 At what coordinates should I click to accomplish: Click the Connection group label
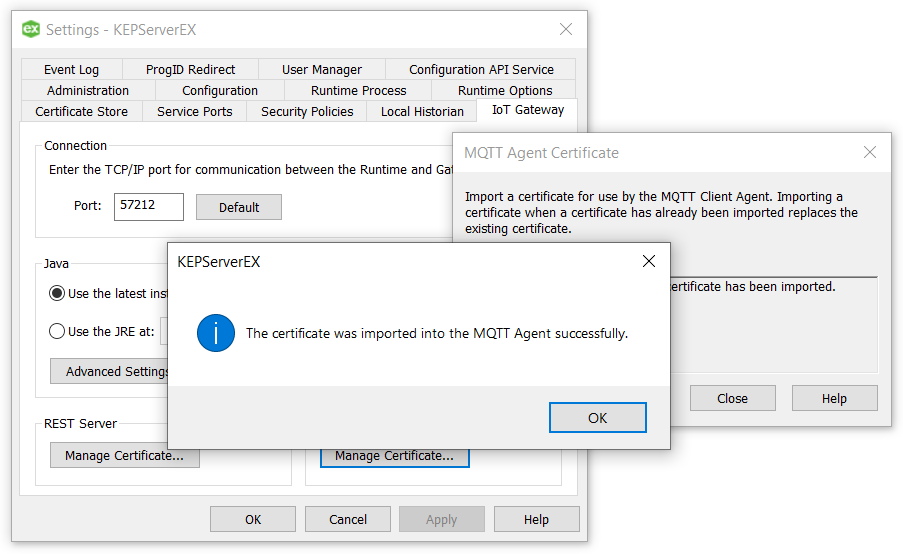pyautogui.click(x=75, y=146)
